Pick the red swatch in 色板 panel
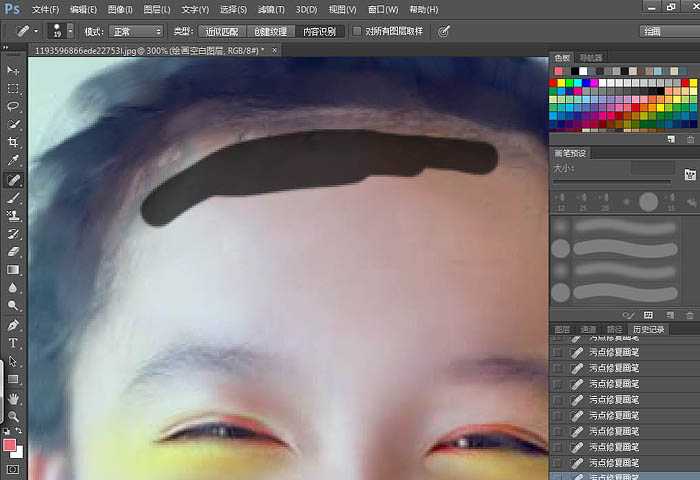Viewport: 700px width, 480px height. 553,83
